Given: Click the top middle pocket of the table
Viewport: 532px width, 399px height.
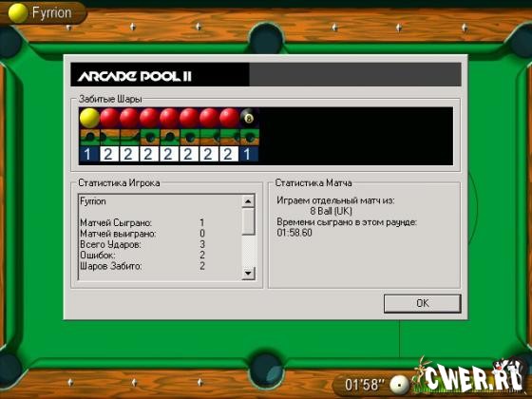Looking at the screenshot, I should (266, 38).
